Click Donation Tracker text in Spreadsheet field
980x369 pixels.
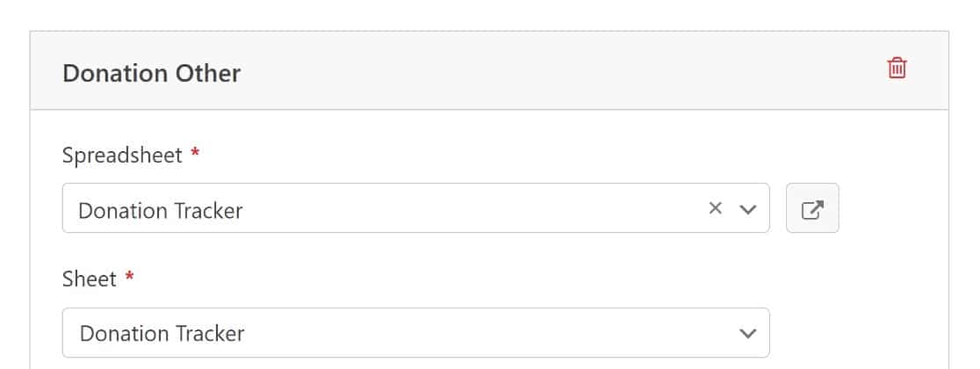click(160, 211)
